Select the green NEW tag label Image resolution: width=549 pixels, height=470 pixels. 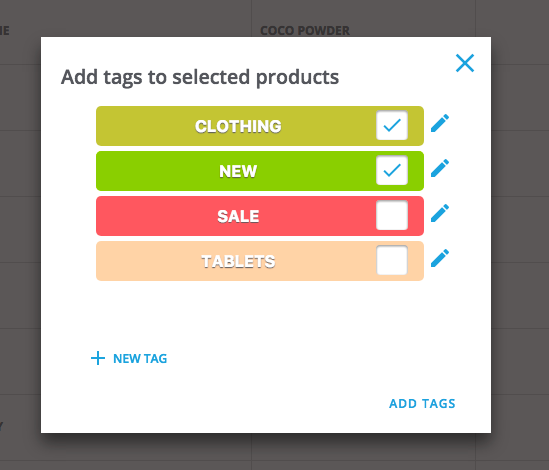(238, 171)
